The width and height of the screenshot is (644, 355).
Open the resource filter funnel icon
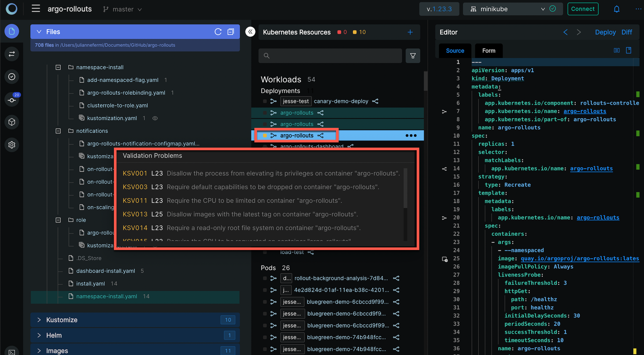click(x=413, y=56)
